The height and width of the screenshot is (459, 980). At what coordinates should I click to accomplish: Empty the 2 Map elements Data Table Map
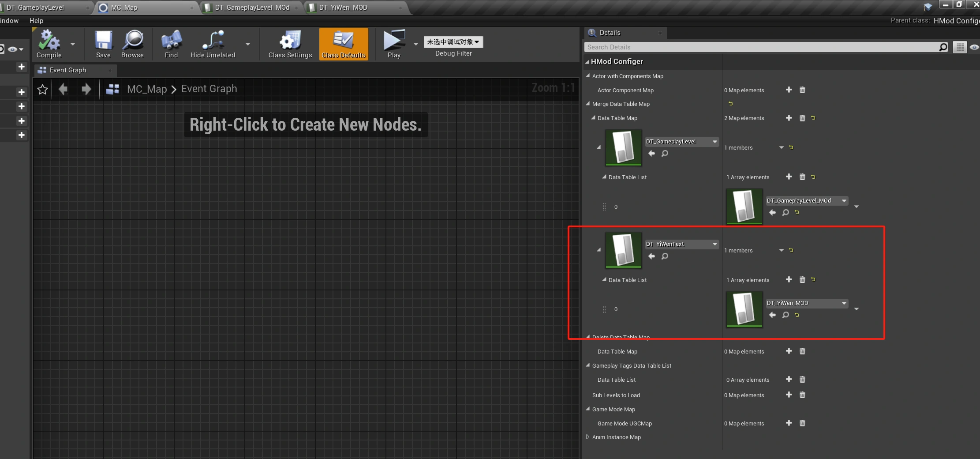pyautogui.click(x=802, y=118)
